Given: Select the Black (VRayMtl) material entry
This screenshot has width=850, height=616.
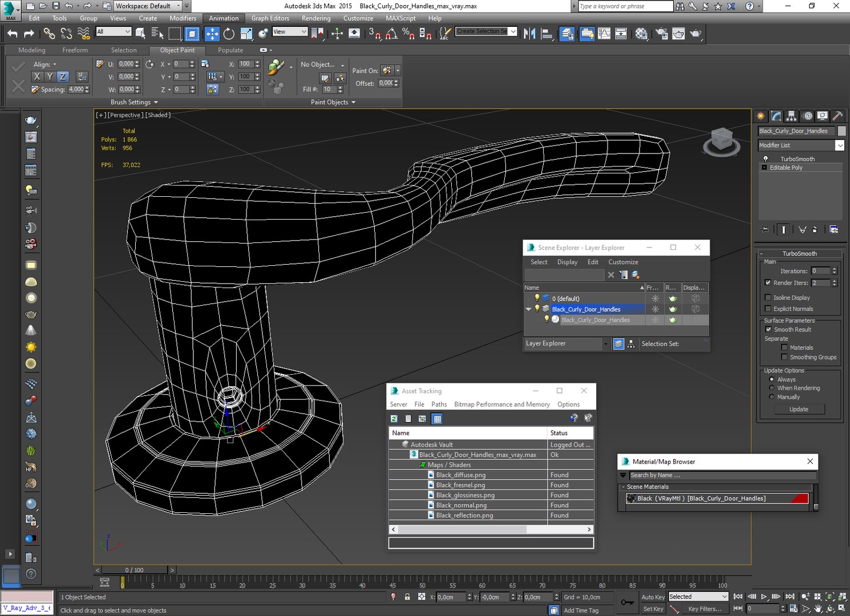Looking at the screenshot, I should pos(717,499).
